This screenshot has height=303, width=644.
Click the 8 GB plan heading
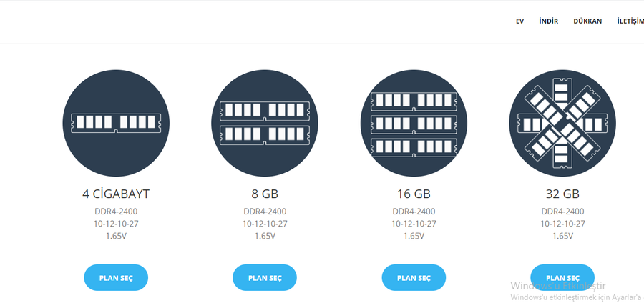coord(265,194)
